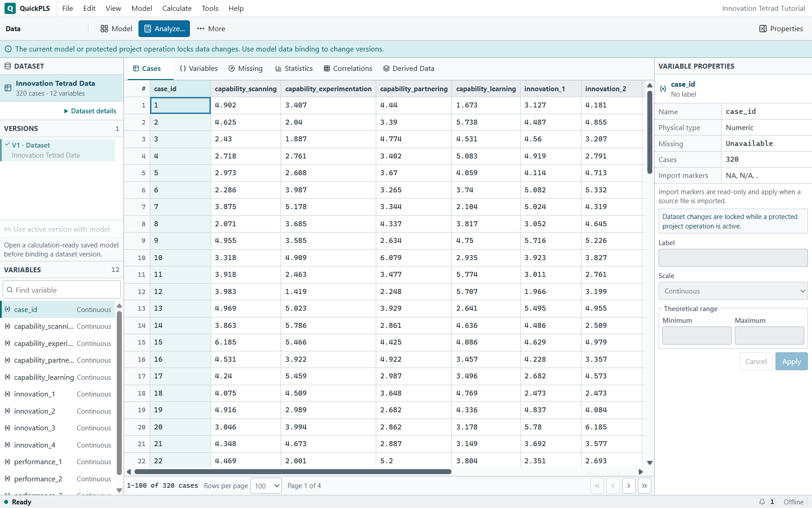Click the info icon in lock banner
The width and height of the screenshot is (812, 508).
[8, 49]
